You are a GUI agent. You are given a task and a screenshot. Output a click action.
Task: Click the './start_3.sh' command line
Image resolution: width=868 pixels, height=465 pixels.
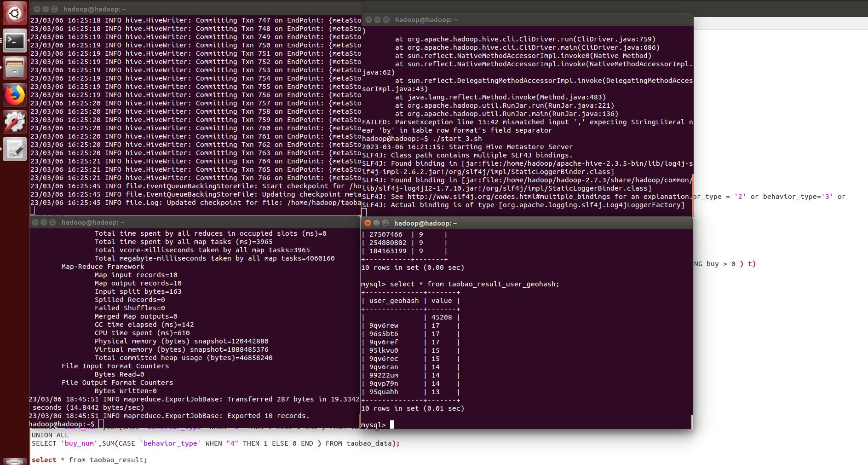tap(422, 139)
